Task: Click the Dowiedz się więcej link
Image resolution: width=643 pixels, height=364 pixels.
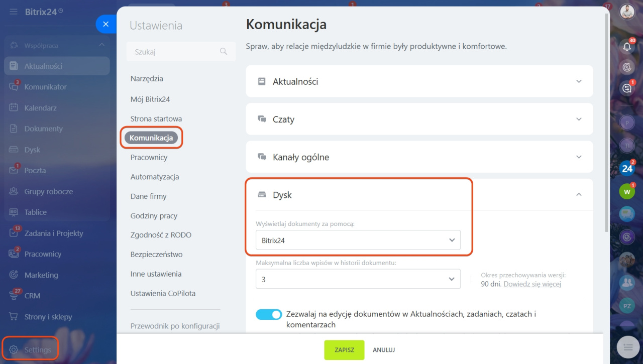Action: point(532,284)
